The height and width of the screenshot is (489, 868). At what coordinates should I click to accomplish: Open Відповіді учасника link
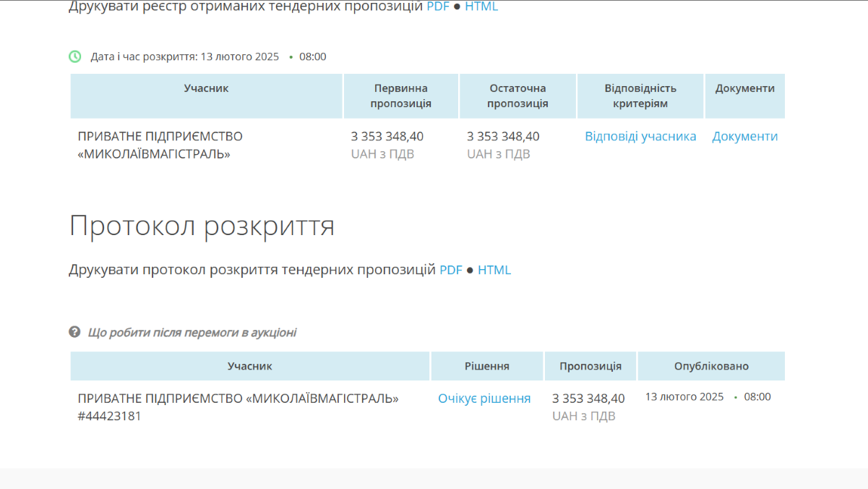click(640, 136)
